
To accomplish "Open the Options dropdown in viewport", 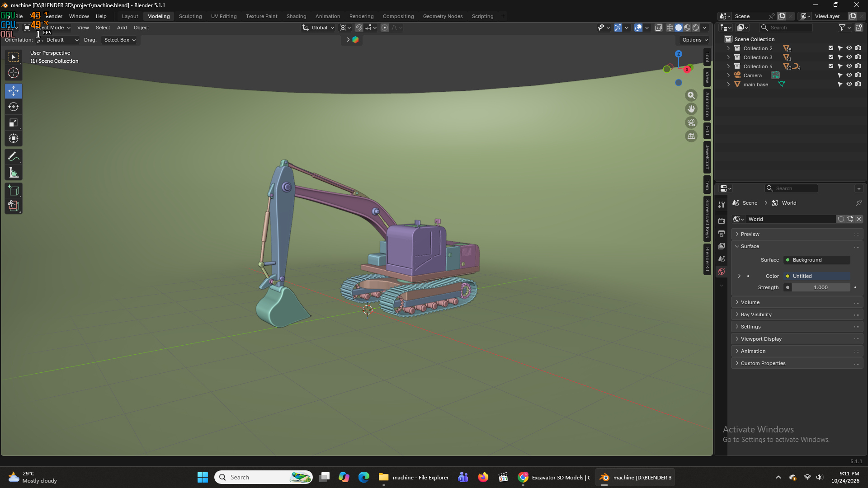I will pyautogui.click(x=695, y=40).
